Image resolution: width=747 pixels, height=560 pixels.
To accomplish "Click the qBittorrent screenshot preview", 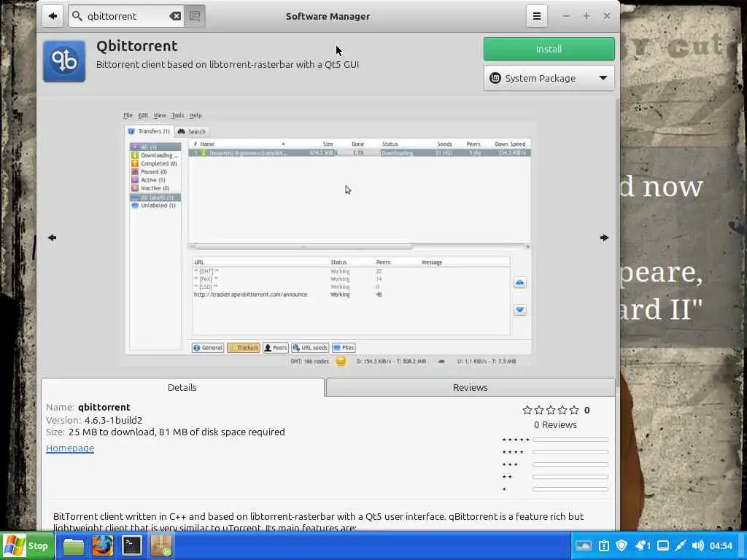I will coord(328,237).
